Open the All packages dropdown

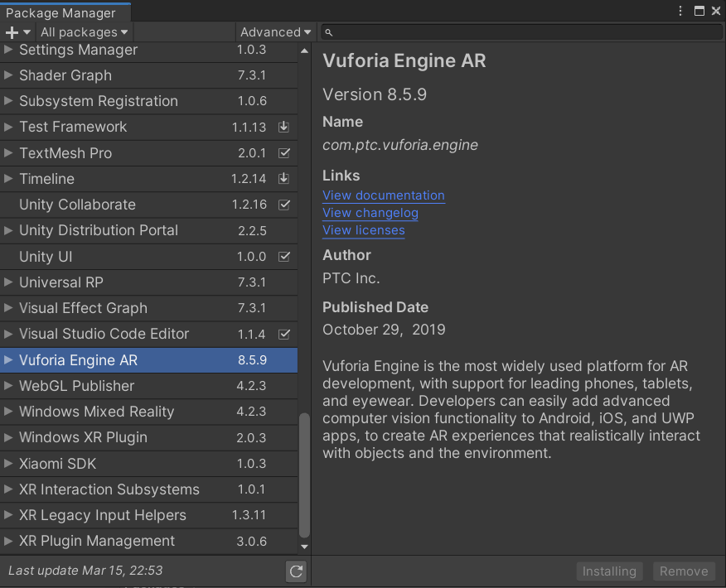pos(84,32)
